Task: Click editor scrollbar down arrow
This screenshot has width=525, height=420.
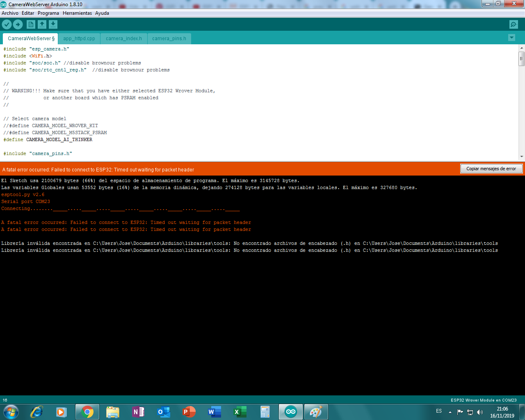Action: [x=522, y=157]
